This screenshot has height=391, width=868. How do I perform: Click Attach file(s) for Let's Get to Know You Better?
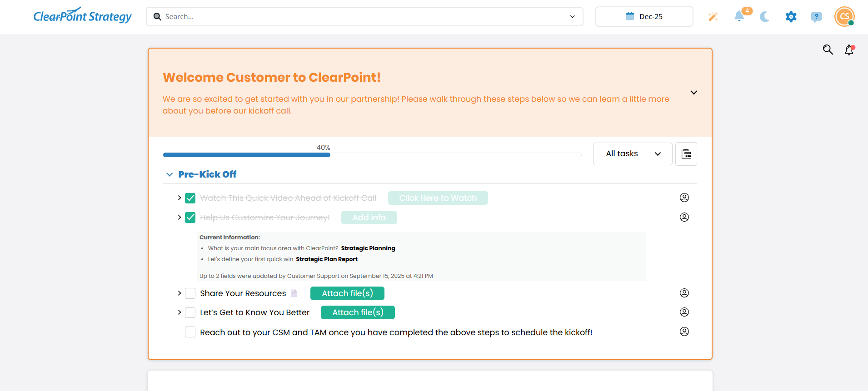tap(358, 312)
